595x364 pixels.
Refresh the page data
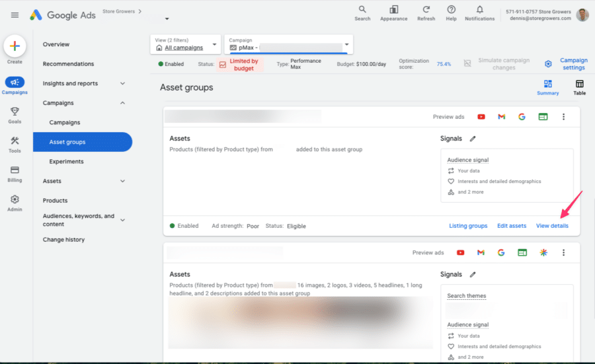point(426,13)
